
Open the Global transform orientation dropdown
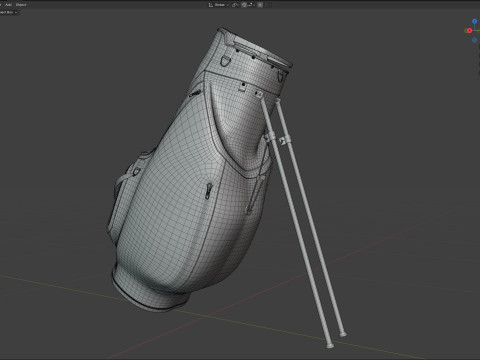(x=219, y=5)
